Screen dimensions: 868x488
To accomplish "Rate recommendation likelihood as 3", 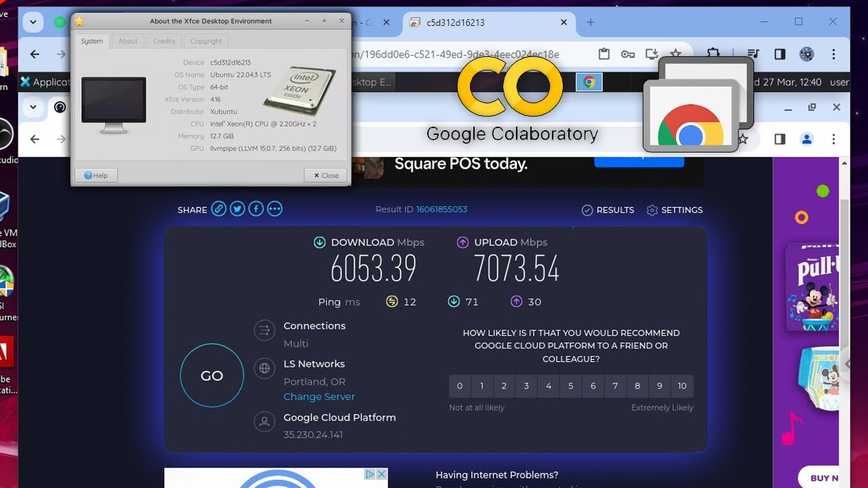I will tap(526, 386).
